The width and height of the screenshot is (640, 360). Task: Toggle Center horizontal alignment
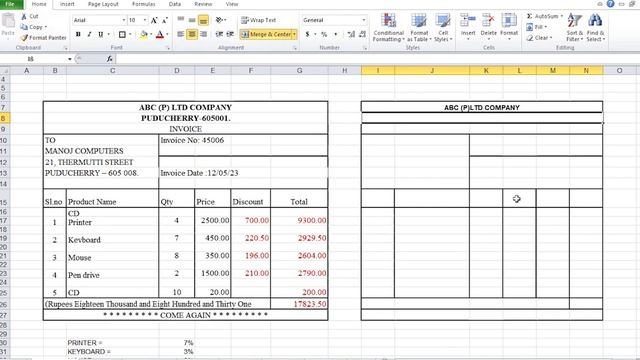pyautogui.click(x=192, y=34)
